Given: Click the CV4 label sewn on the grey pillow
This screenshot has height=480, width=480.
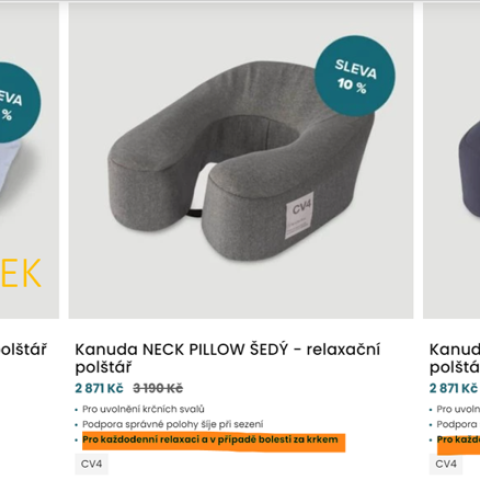Looking at the screenshot, I should coord(299,215).
